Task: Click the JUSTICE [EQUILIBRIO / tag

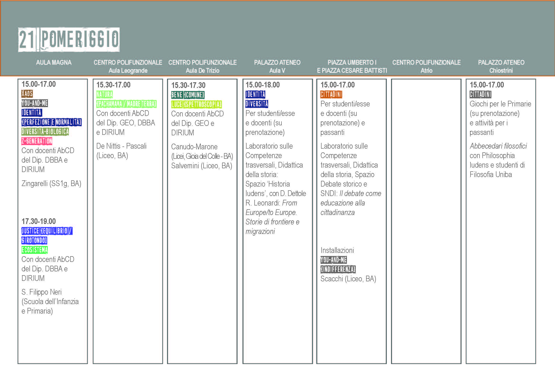Action: tap(47, 231)
